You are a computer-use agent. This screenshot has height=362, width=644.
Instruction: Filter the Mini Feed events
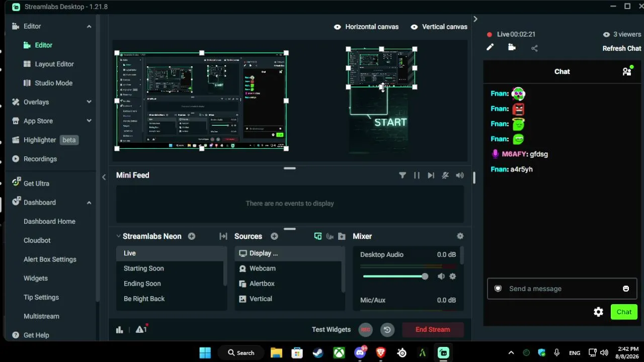(x=403, y=175)
